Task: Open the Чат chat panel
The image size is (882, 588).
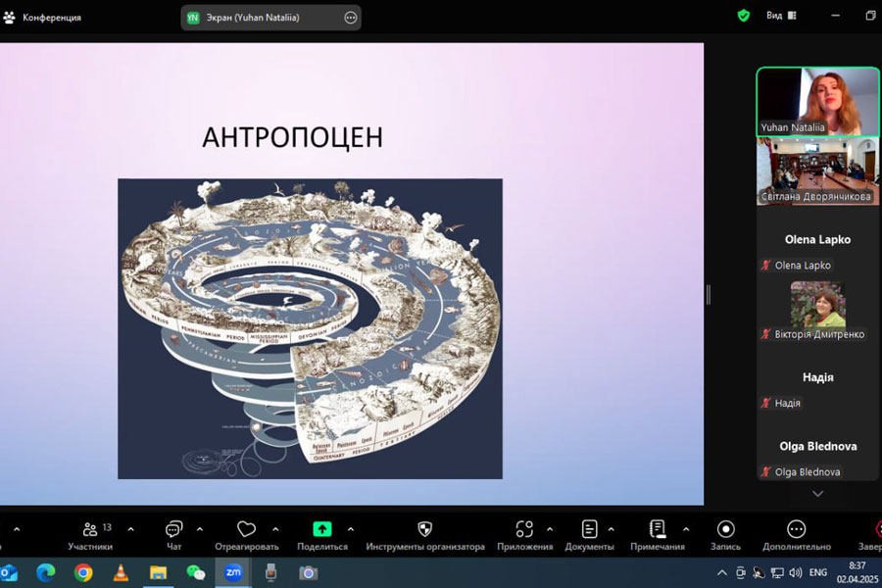Action: pyautogui.click(x=173, y=536)
